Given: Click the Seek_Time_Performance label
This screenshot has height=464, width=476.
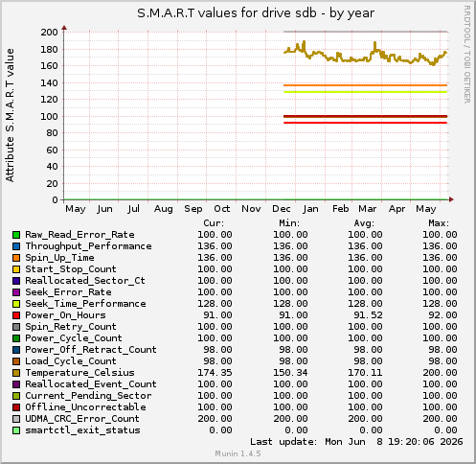Looking at the screenshot, I should point(85,304).
